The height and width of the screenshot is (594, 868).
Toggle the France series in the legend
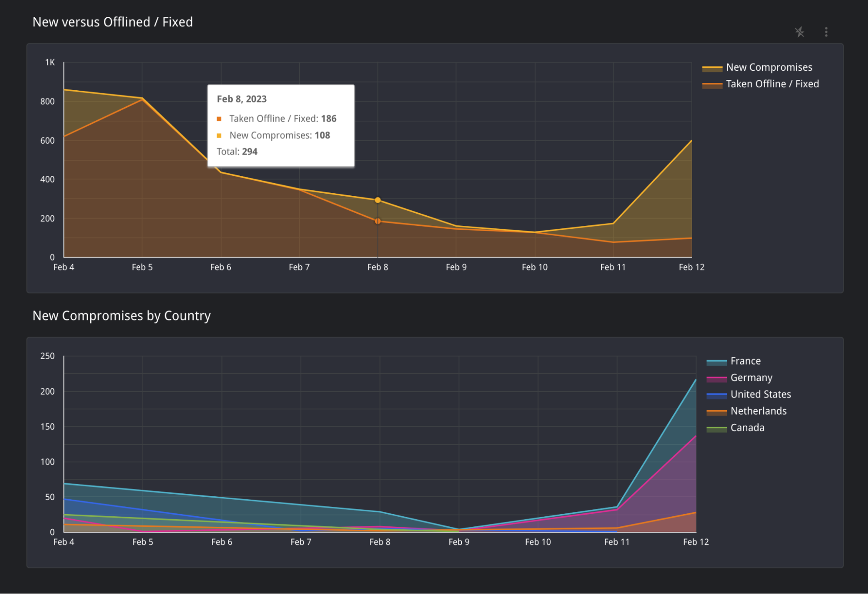pos(745,361)
